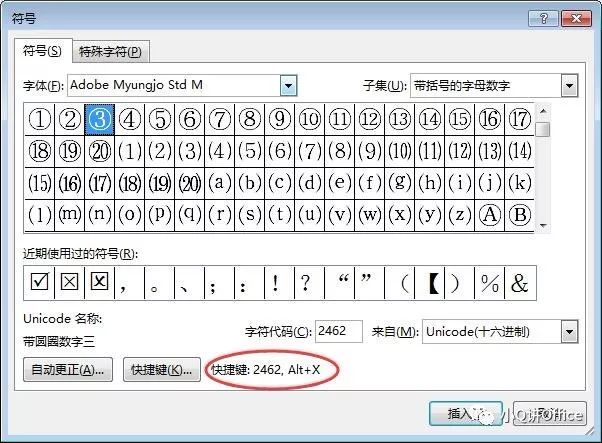Click the 字符代码 input field showing 2462
The image size is (602, 443).
point(339,331)
